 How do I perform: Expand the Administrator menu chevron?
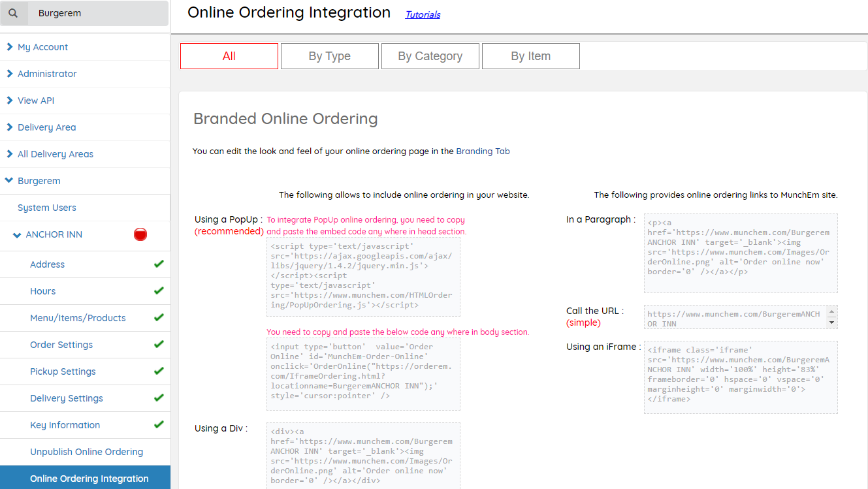pos(10,74)
